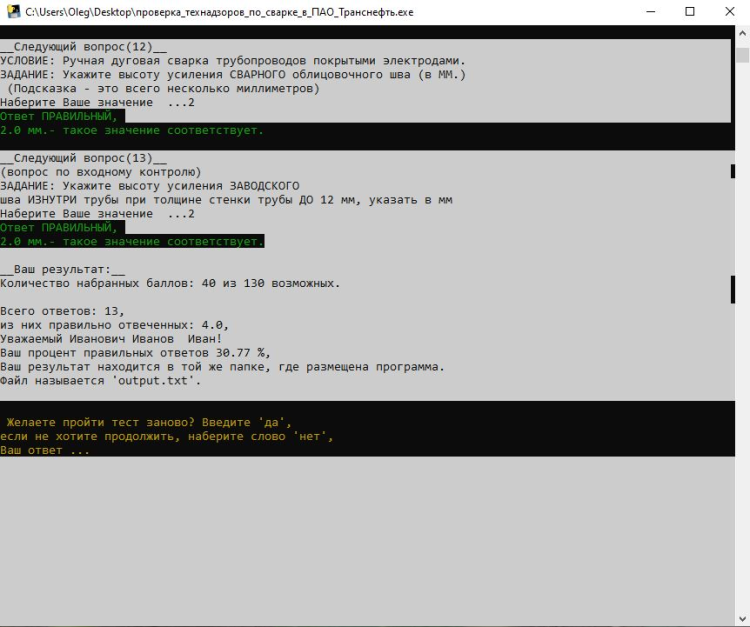Screen dimensions: 750x627
Task: Click the percentage line showing 30.77 %
Action: point(135,353)
